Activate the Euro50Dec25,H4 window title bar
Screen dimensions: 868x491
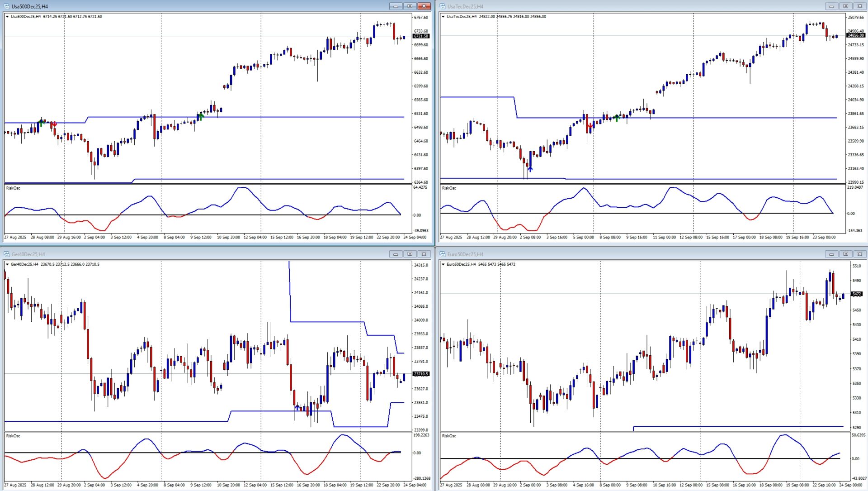[x=633, y=254]
